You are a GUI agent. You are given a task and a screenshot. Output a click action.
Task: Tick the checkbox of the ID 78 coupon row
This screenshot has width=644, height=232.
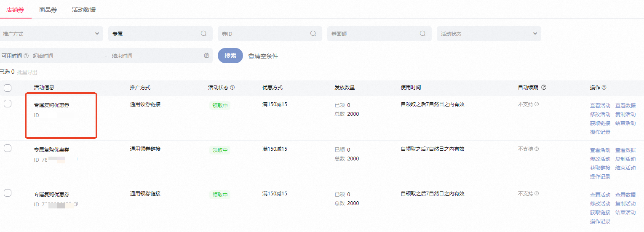[8, 148]
